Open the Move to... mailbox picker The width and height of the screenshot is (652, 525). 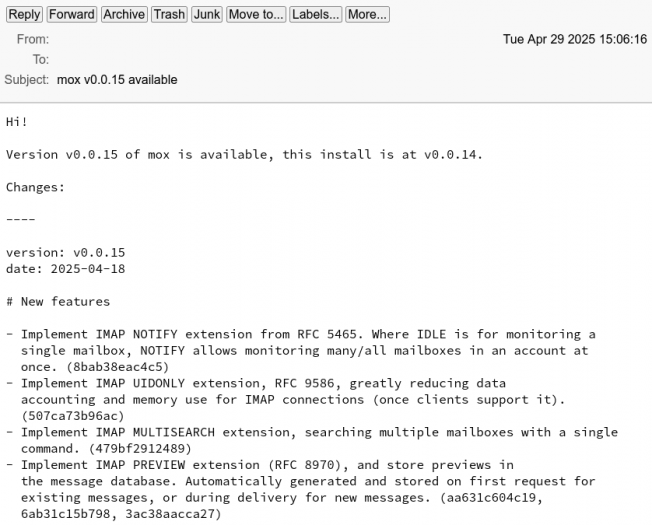click(256, 15)
